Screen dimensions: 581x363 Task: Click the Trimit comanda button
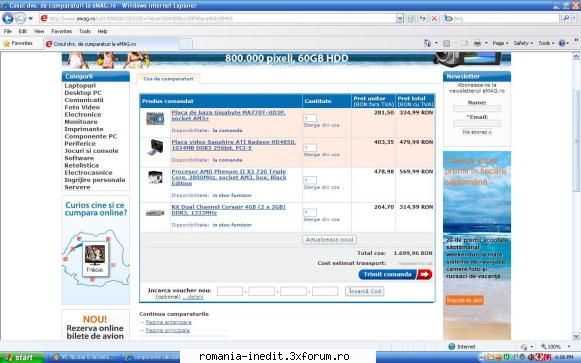pos(395,274)
